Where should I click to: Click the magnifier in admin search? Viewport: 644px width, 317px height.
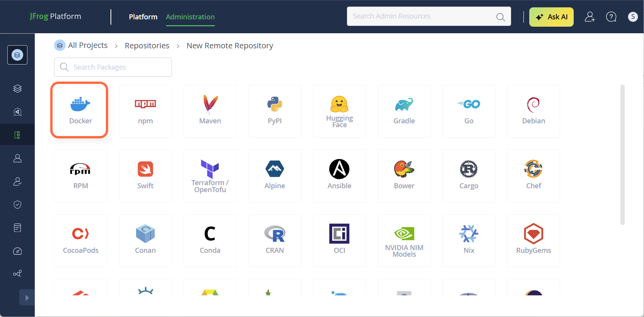click(x=500, y=17)
